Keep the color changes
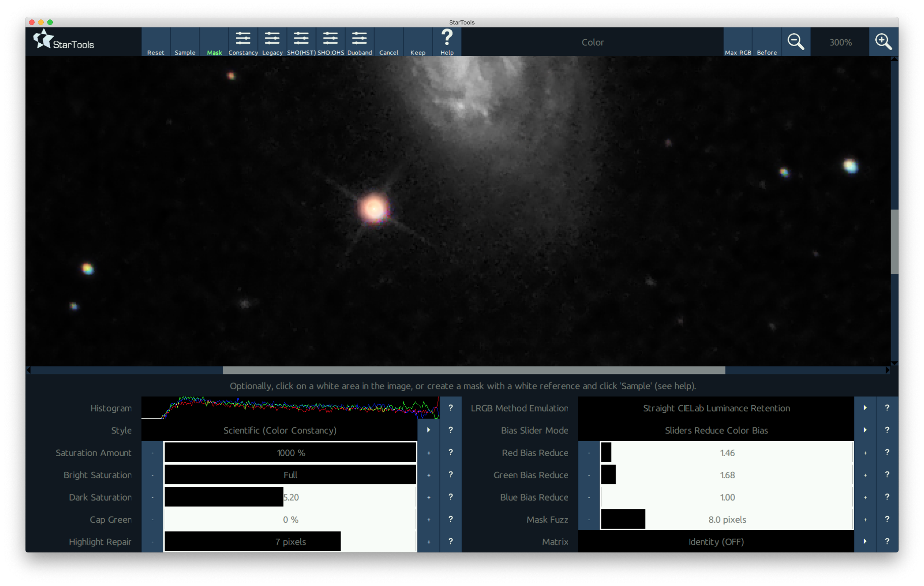 tap(418, 42)
